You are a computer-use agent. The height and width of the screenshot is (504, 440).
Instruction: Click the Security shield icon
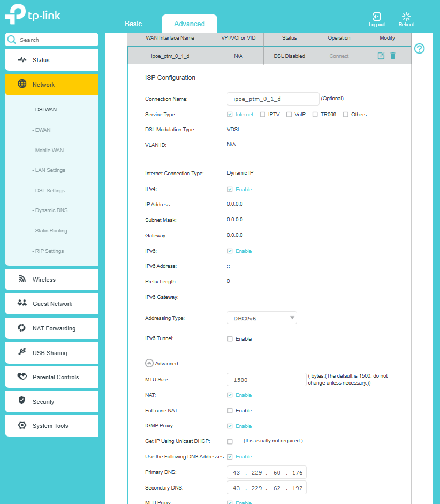point(21,400)
